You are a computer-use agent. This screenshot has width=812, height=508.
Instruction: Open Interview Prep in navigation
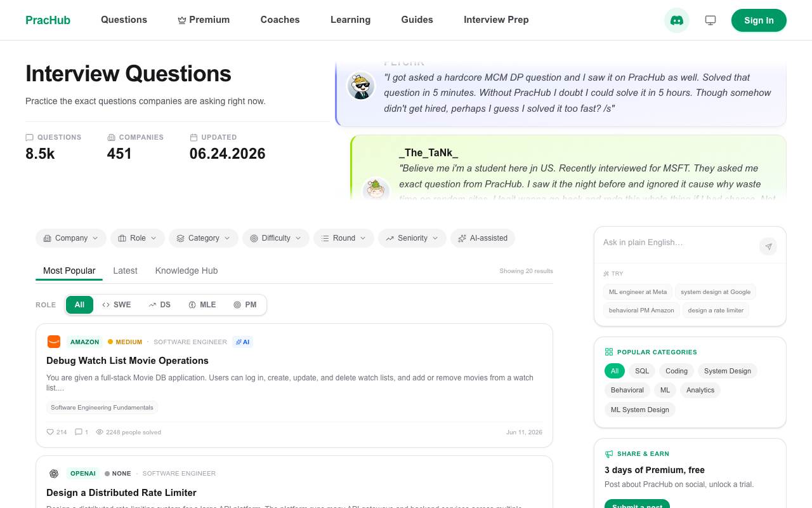point(496,20)
